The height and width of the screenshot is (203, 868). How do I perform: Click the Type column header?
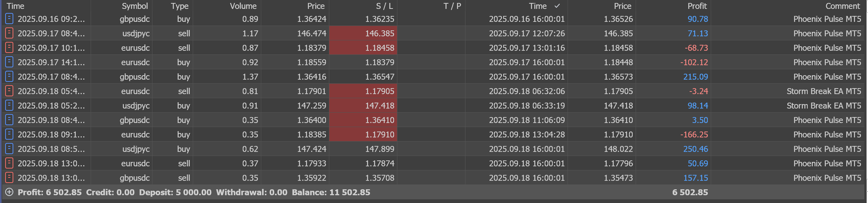point(179,6)
